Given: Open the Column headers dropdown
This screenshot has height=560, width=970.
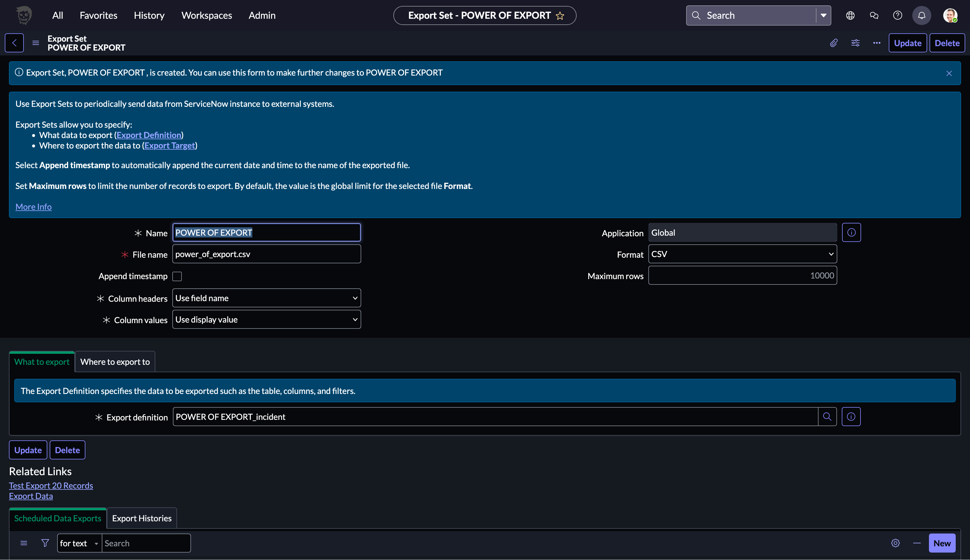Looking at the screenshot, I should pos(266,298).
